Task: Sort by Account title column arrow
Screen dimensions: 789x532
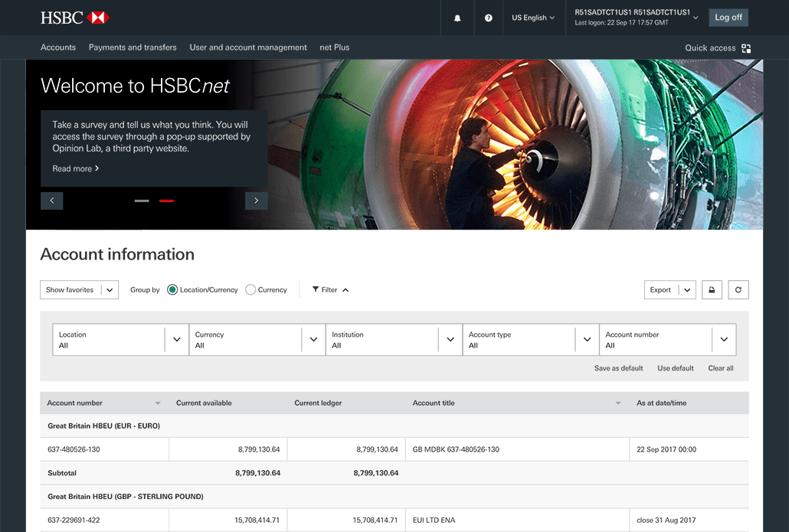Action: [x=618, y=403]
